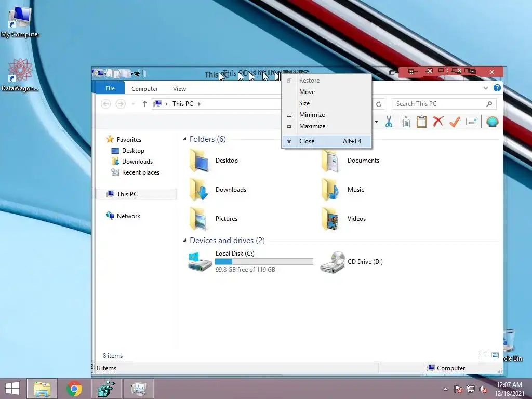532x399 pixels.
Task: Click 99.8 GB free of 119 GB text
Action: [245, 270]
